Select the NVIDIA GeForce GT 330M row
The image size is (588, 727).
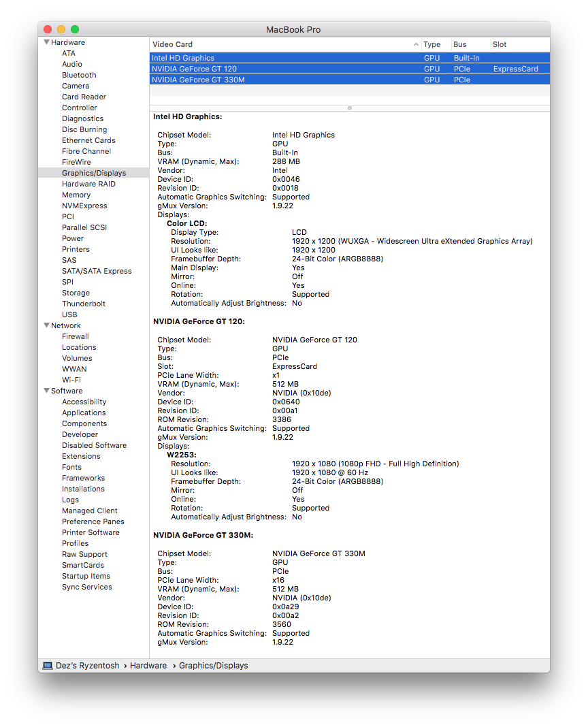(x=350, y=80)
